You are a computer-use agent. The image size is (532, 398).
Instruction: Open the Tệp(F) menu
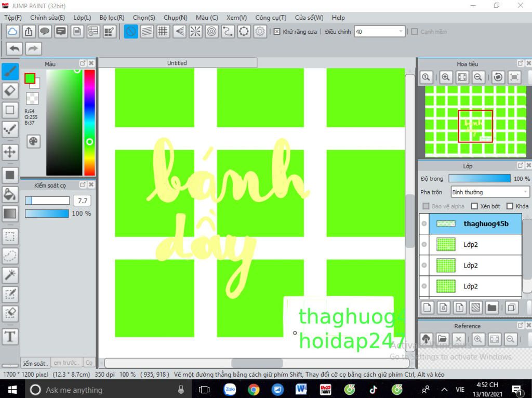[x=13, y=18]
